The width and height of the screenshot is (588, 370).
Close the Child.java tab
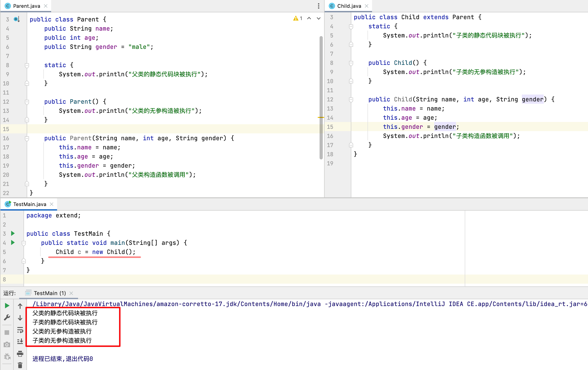tap(366, 6)
